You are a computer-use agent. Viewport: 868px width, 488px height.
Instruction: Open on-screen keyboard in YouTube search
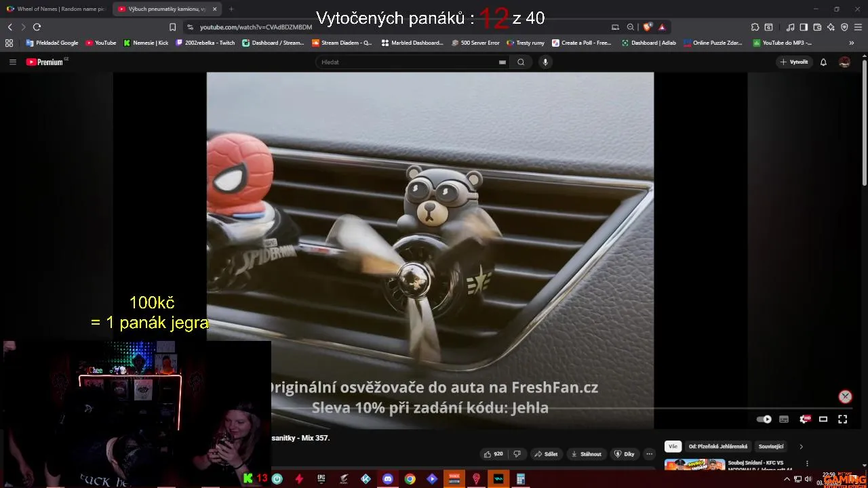(502, 62)
